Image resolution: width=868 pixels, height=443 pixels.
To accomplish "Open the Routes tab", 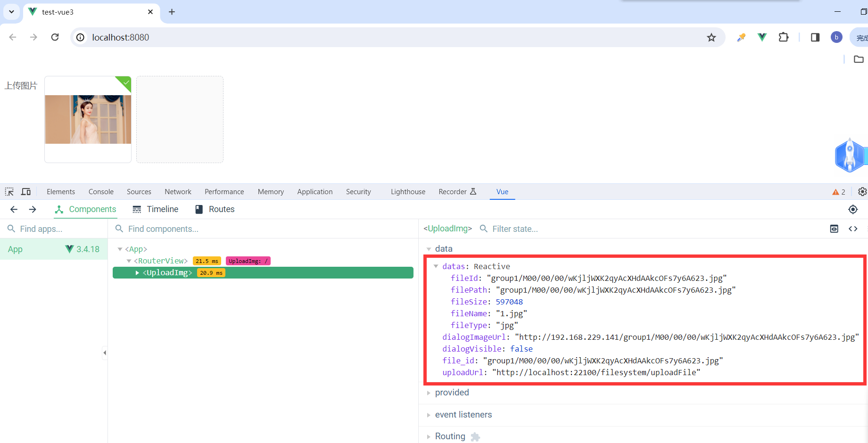I will [x=215, y=209].
